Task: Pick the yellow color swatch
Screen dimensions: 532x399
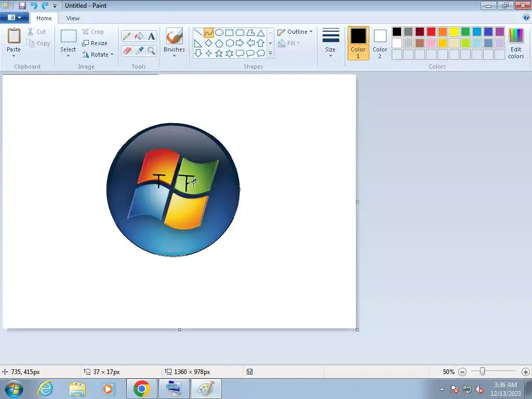Action: [454, 32]
